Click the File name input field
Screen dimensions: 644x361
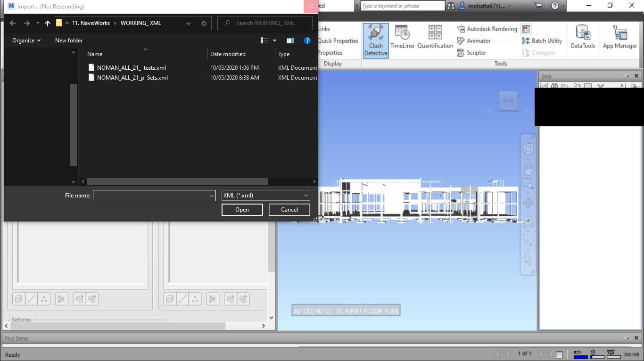click(150, 196)
